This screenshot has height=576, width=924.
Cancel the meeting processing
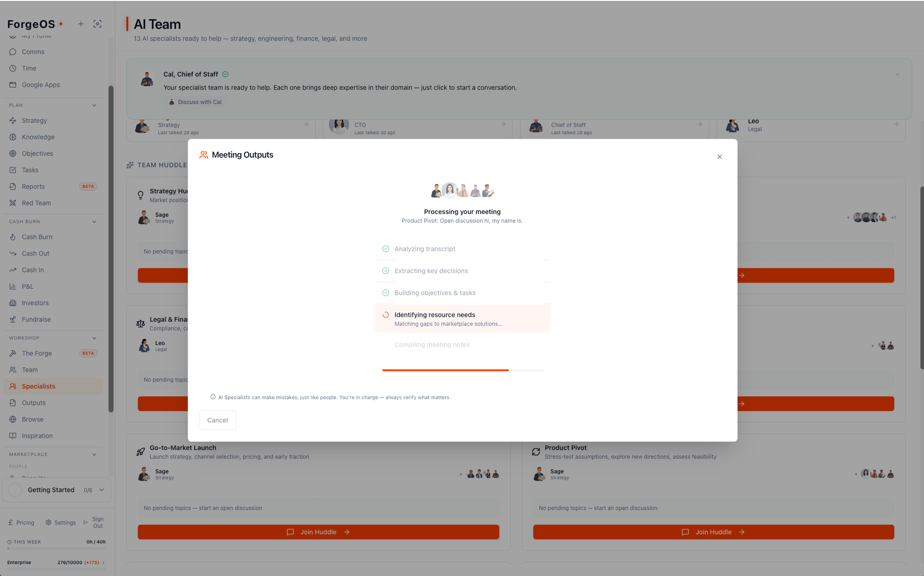tap(217, 420)
